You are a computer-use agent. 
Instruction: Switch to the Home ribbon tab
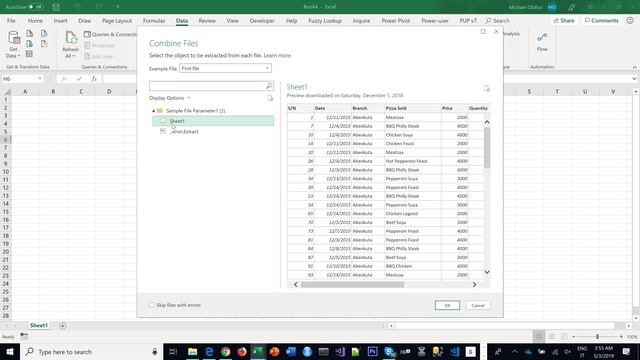(x=35, y=21)
